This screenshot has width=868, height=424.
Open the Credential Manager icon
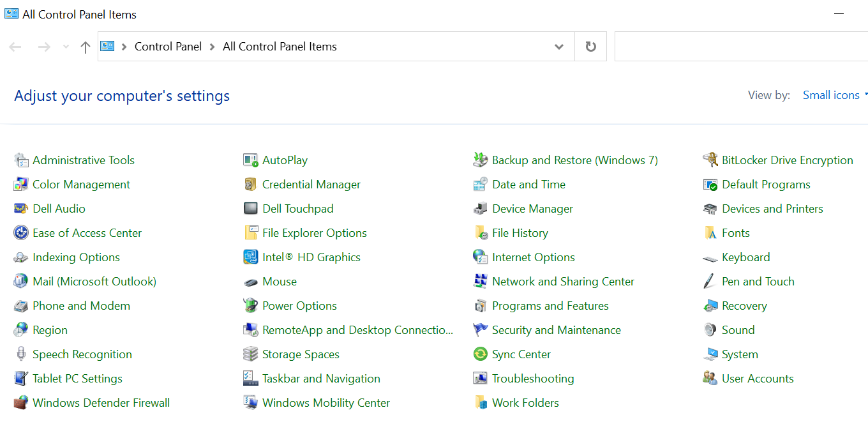251,185
